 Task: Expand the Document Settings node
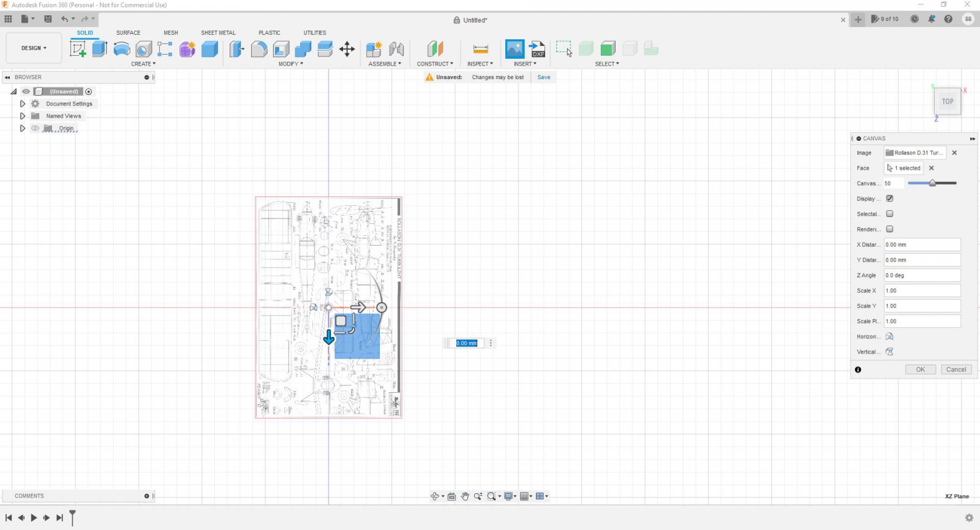23,104
